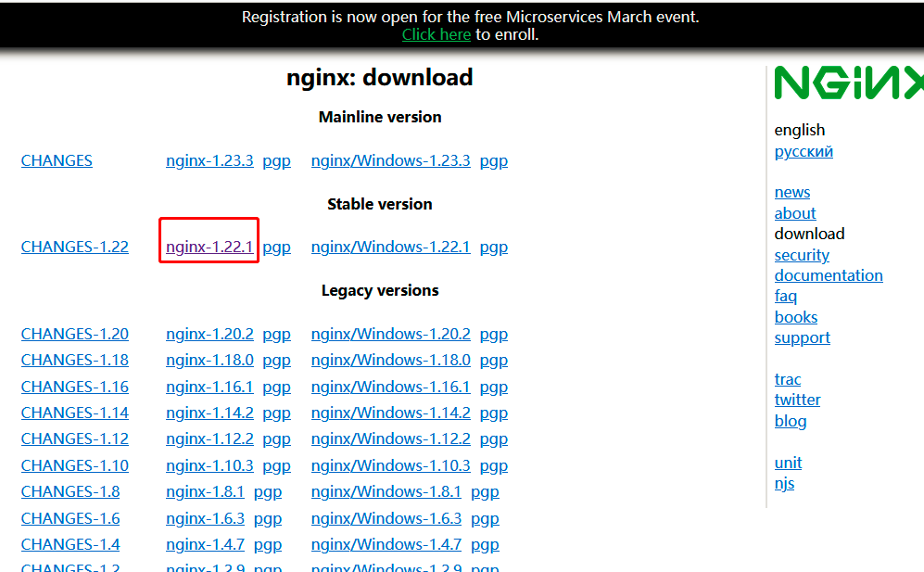Download nginx/Windows-1.20.2

coord(391,334)
